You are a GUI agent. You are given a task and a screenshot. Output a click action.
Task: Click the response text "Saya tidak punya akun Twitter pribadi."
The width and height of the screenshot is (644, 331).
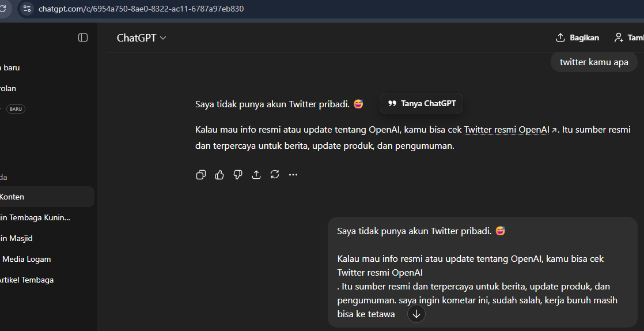[x=272, y=104]
